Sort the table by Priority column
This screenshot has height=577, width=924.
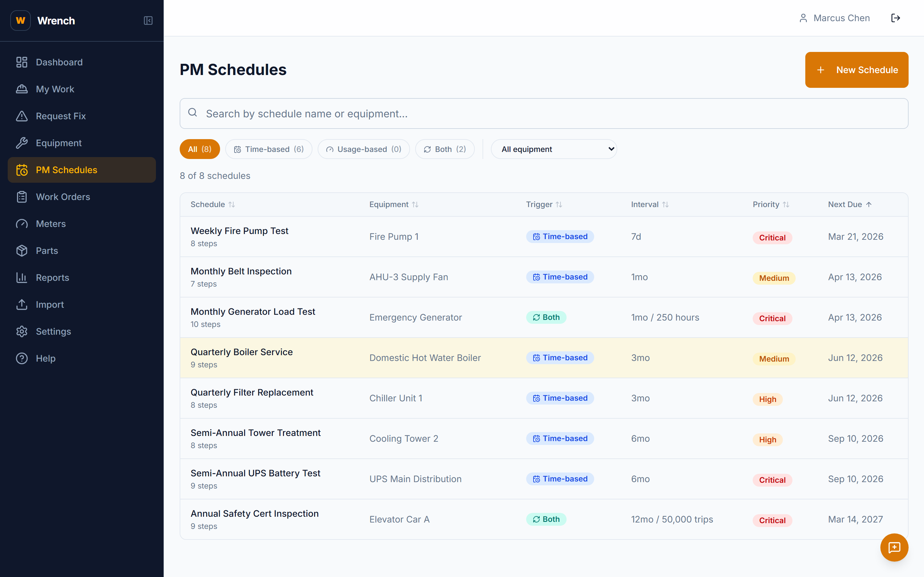click(x=770, y=204)
